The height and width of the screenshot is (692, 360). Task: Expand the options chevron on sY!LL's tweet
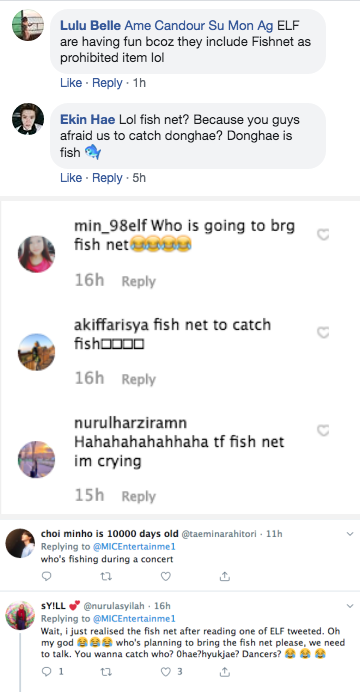(x=350, y=606)
